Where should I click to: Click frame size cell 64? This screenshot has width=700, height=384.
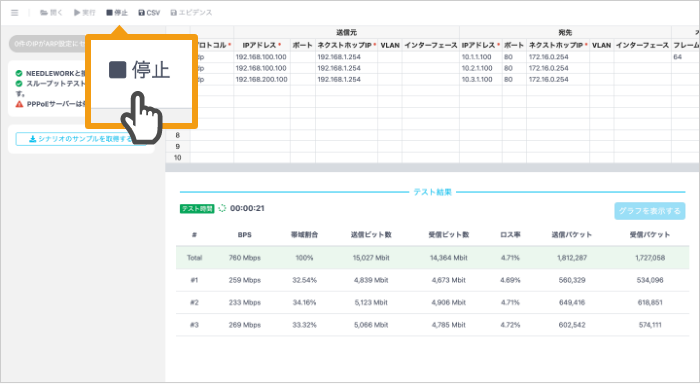tap(685, 57)
